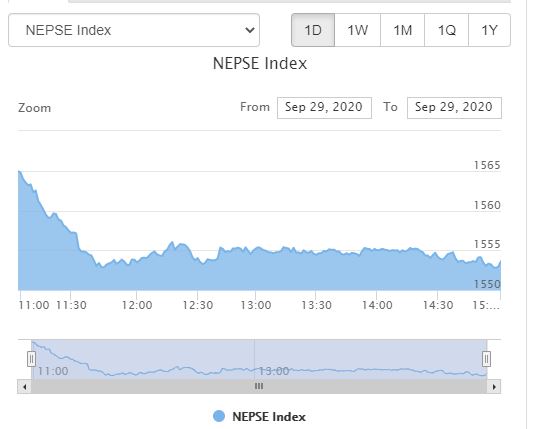Switch to the 1W range
Viewport: 549px width, 429px height.
click(357, 30)
